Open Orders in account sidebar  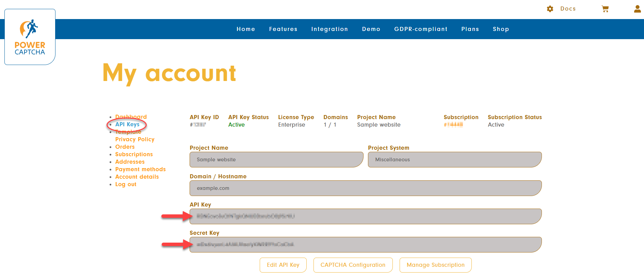125,147
